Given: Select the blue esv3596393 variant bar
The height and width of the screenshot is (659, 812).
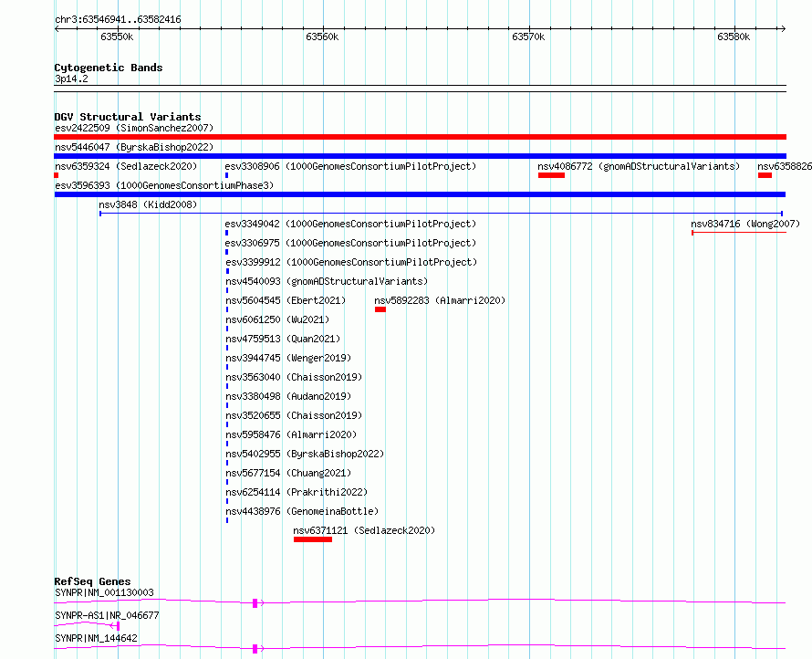Looking at the screenshot, I should (x=420, y=194).
